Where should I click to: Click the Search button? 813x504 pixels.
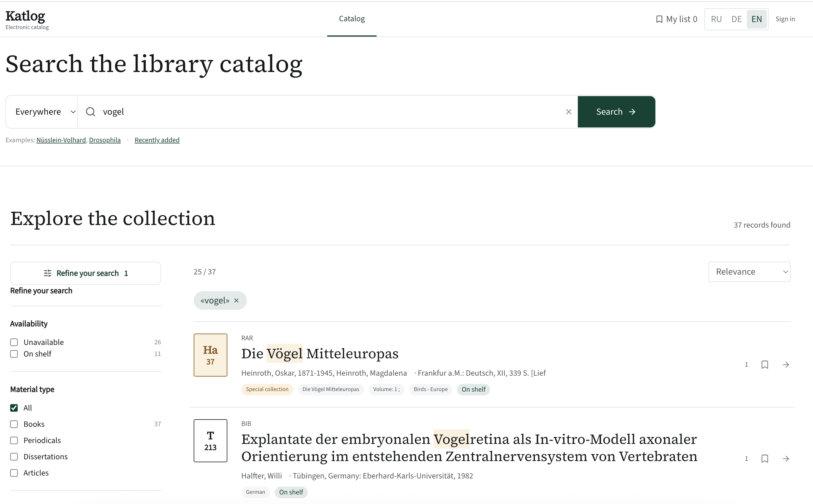(x=616, y=112)
